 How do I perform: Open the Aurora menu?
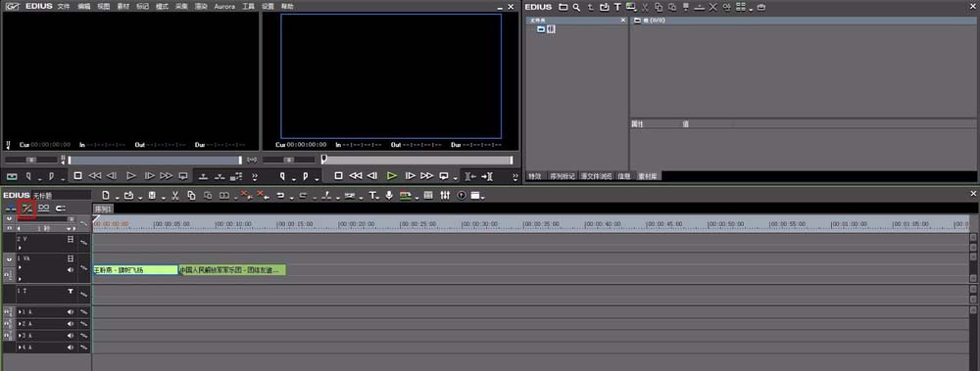[224, 6]
